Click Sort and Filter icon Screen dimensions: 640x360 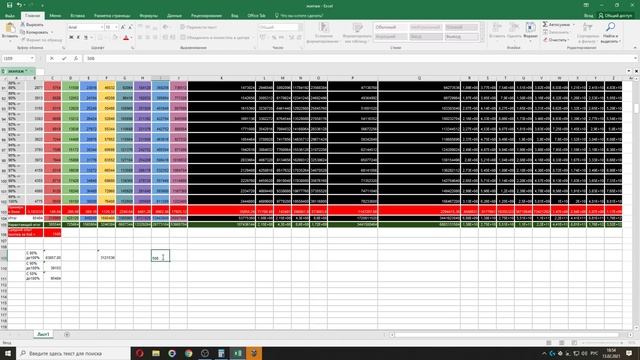click(x=588, y=28)
